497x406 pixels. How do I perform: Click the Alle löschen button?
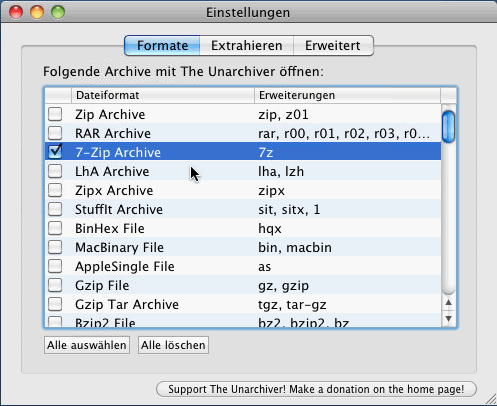point(173,345)
